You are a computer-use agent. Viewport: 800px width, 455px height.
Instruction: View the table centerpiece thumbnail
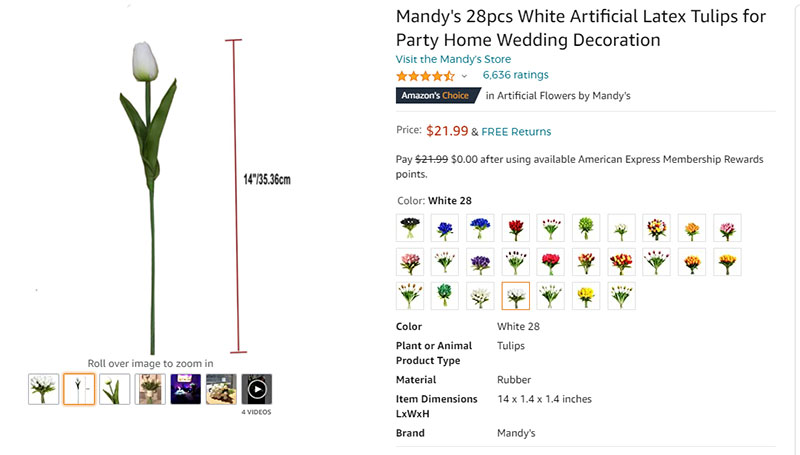[x=221, y=389]
